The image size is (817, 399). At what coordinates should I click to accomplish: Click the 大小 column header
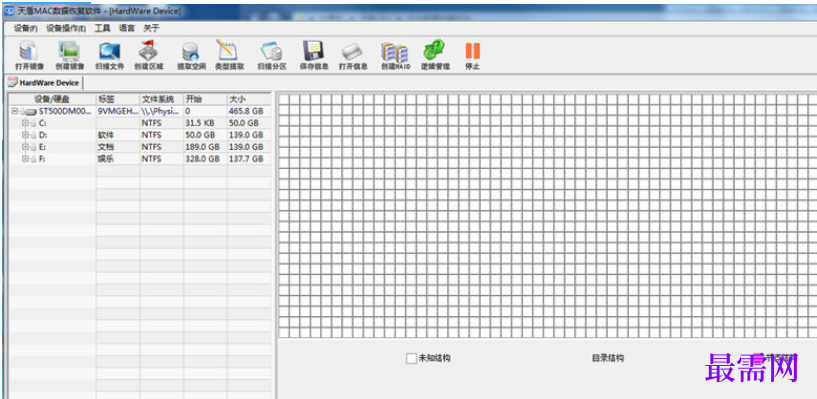(249, 99)
